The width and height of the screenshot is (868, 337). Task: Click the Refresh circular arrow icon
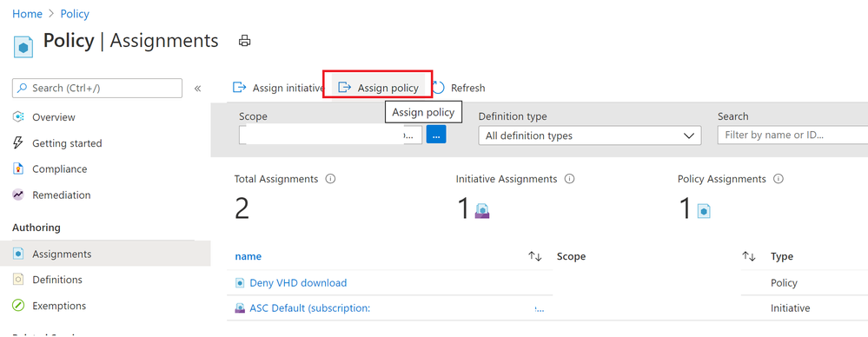click(438, 88)
